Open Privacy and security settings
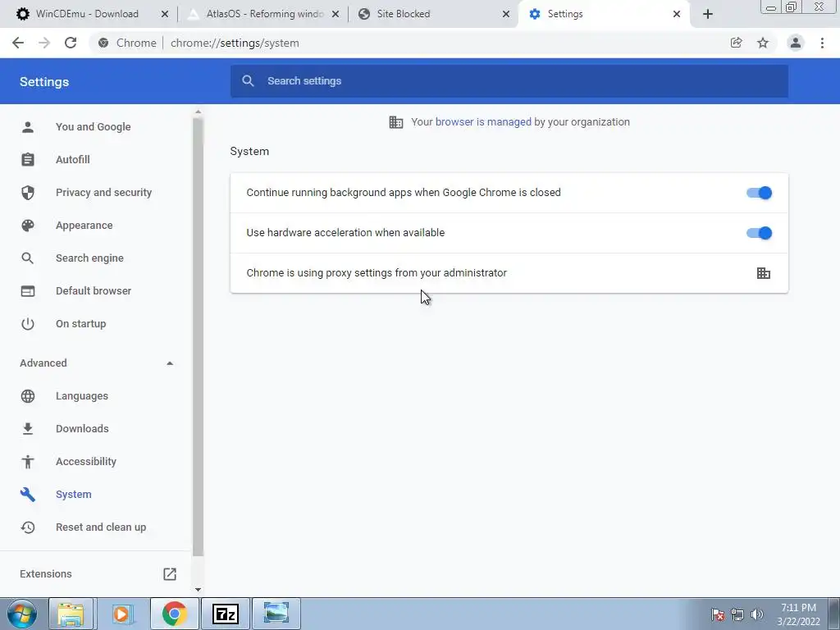The height and width of the screenshot is (630, 840). [x=104, y=192]
